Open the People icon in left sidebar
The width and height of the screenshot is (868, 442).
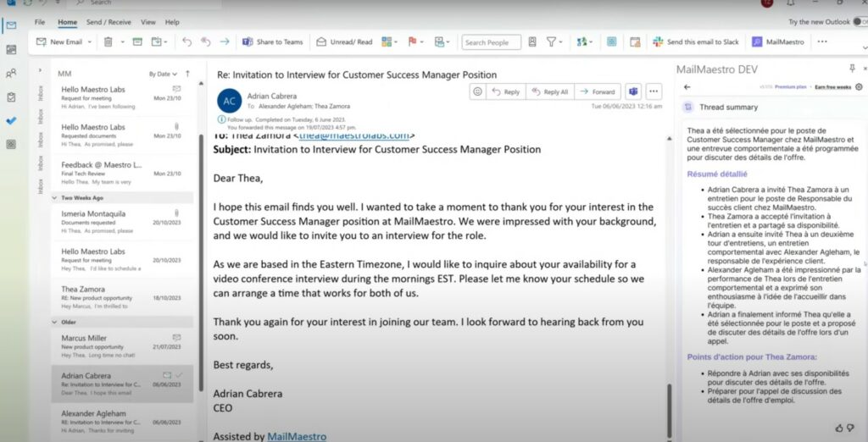(x=11, y=73)
